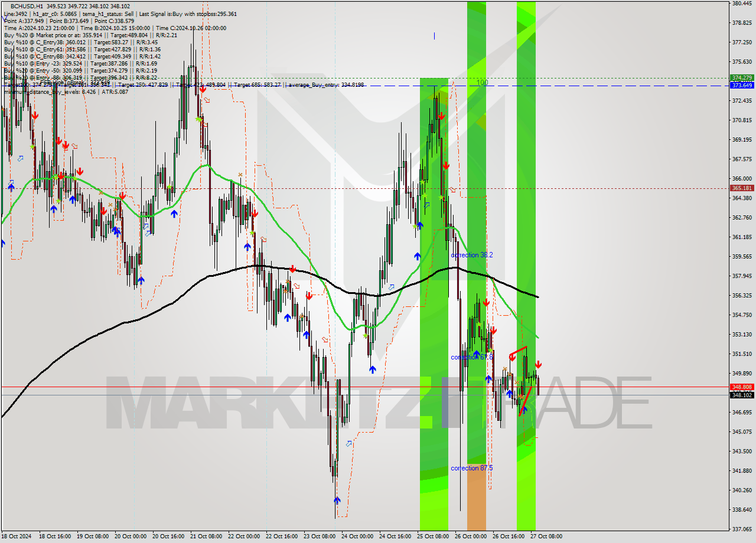Click the blue 373.649 price tag
756x543 pixels.
[742, 86]
